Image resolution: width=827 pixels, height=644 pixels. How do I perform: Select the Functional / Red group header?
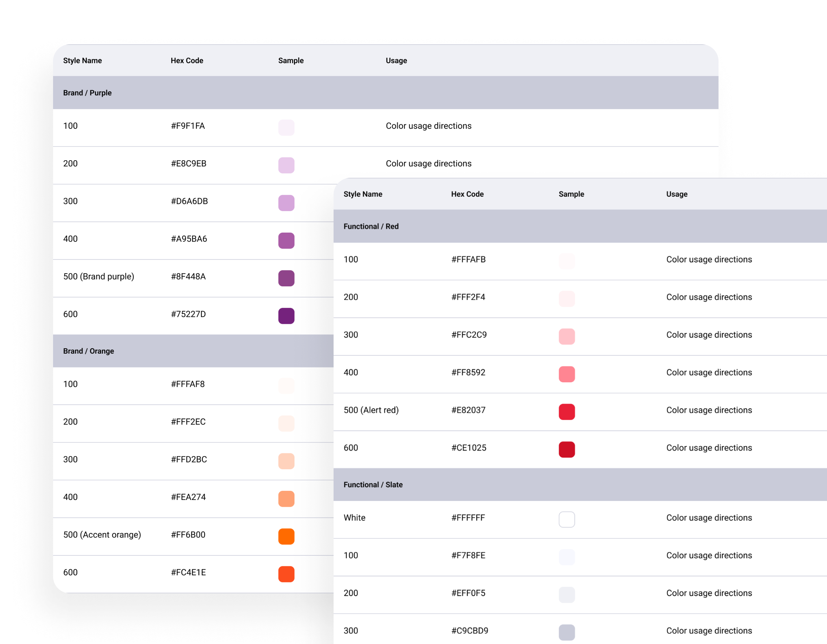[371, 226]
